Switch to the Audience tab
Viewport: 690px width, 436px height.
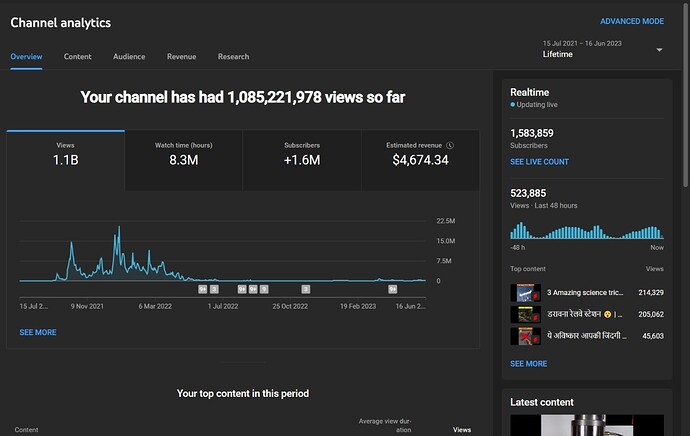tap(129, 57)
